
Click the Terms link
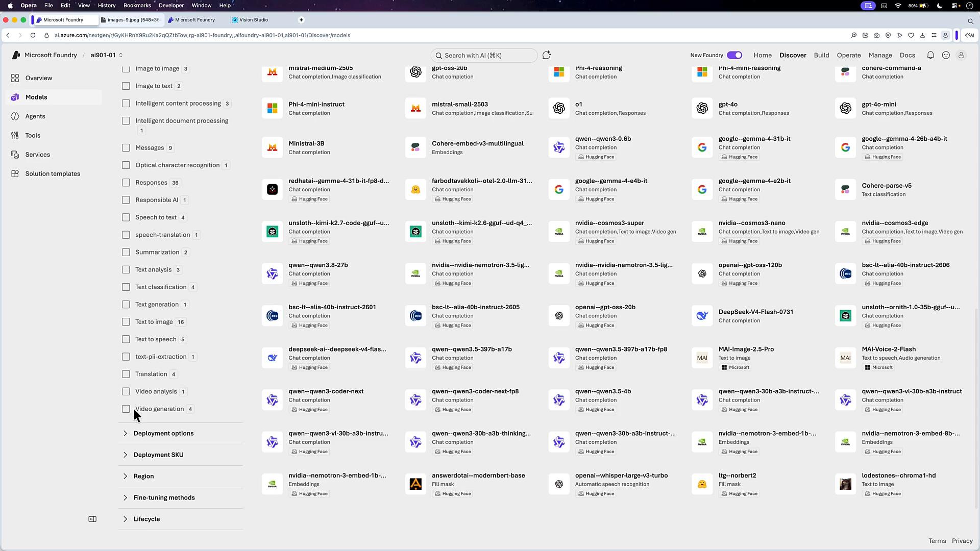point(937,541)
